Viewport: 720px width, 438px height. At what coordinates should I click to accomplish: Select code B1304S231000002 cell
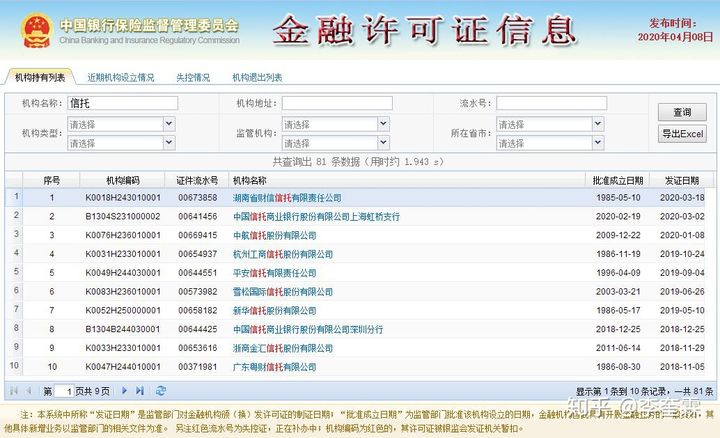click(123, 217)
